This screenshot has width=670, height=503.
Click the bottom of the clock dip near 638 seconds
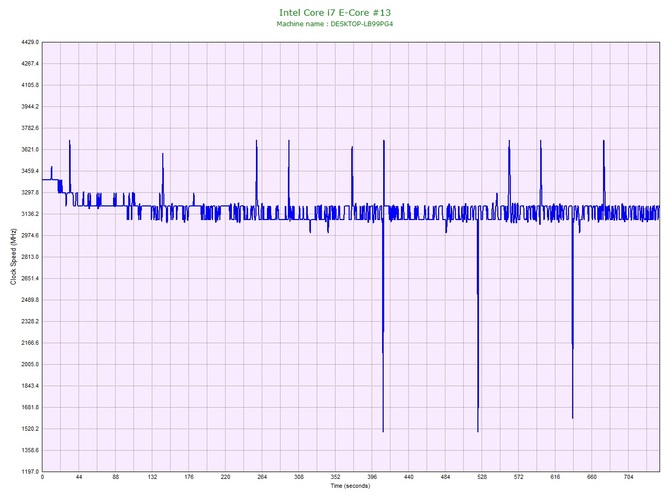573,417
